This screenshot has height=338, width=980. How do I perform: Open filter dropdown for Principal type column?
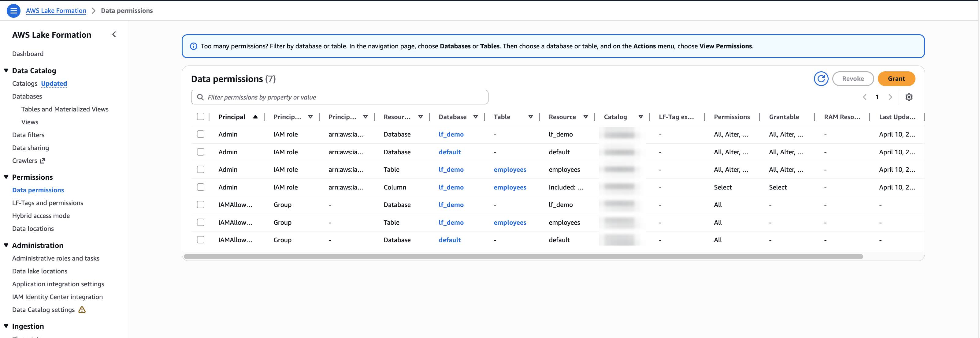pyautogui.click(x=310, y=117)
